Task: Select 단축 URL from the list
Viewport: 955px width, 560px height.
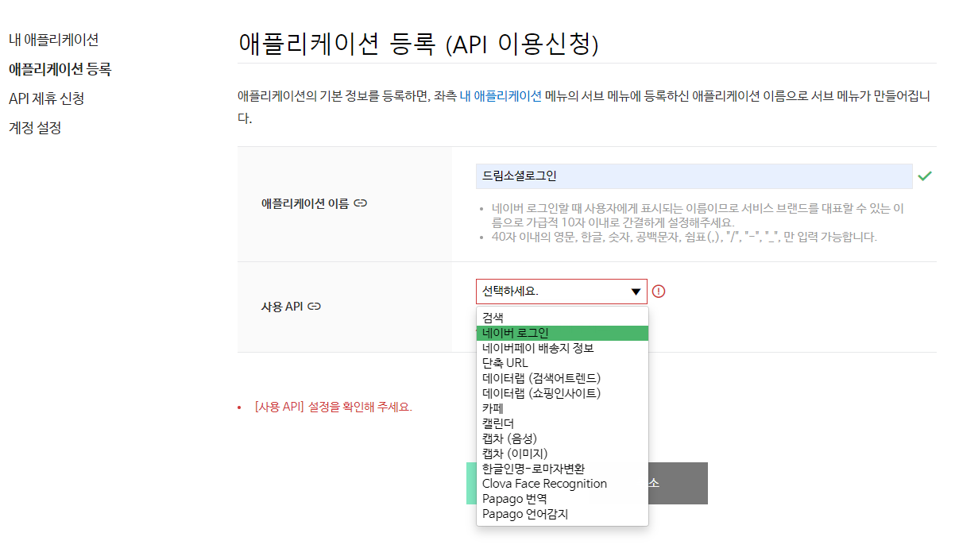Action: pos(563,363)
